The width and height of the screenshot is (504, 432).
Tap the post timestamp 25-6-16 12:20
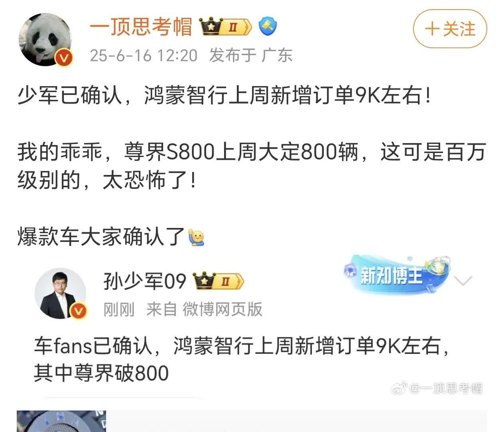coord(144,55)
